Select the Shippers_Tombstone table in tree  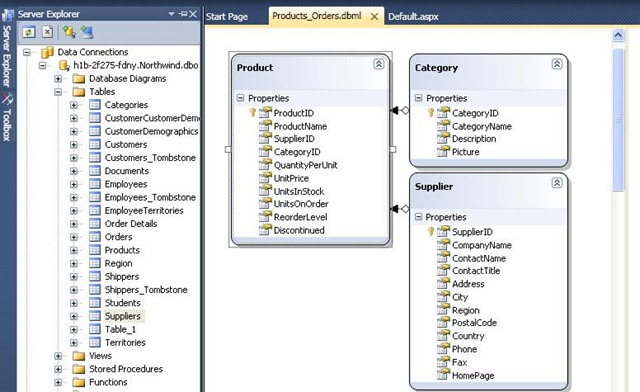click(x=146, y=290)
